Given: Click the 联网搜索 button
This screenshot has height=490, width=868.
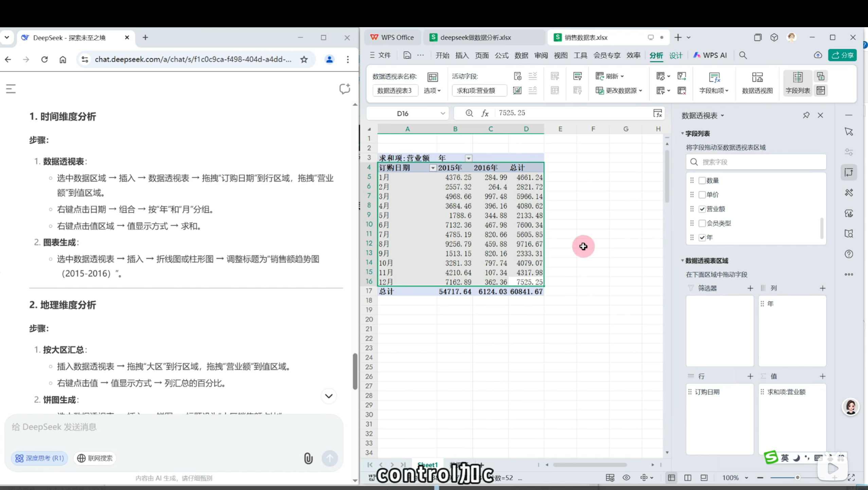Looking at the screenshot, I should (95, 458).
